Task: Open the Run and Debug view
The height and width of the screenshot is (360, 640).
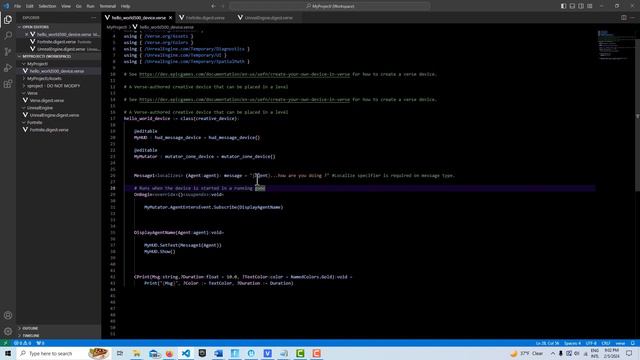Action: click(8, 68)
